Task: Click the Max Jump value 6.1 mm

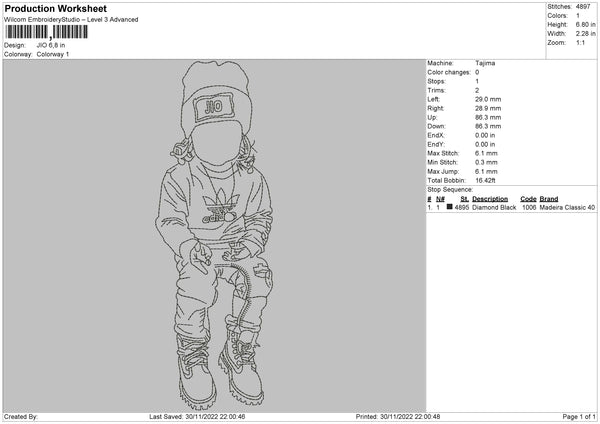Action: 486,171
